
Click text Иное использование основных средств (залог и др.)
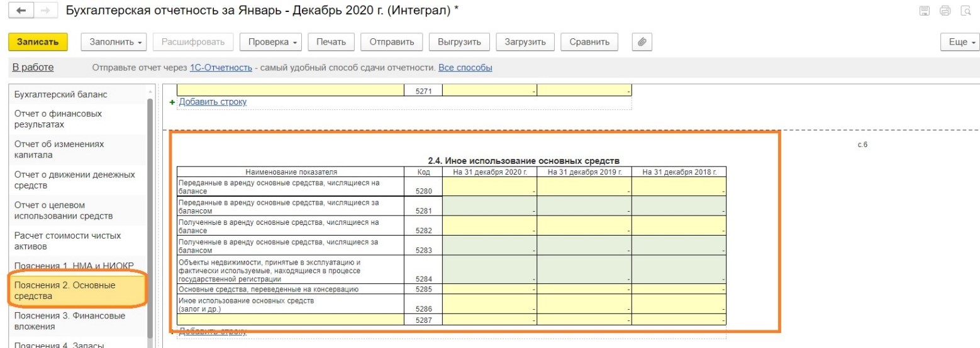coord(247,305)
